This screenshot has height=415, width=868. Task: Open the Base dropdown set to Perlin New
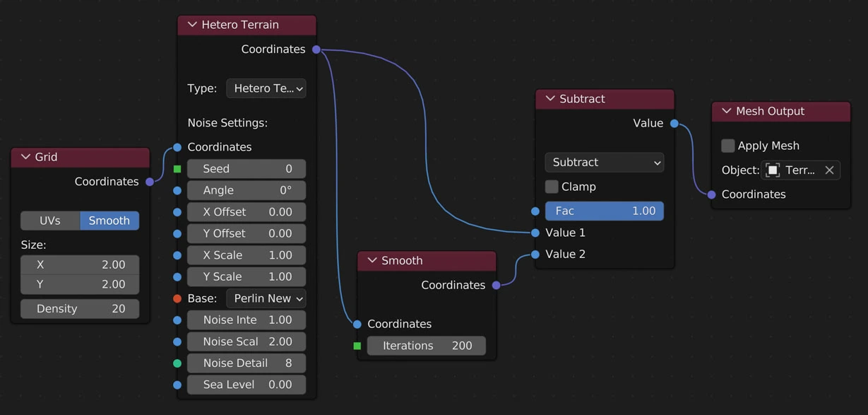[266, 298]
